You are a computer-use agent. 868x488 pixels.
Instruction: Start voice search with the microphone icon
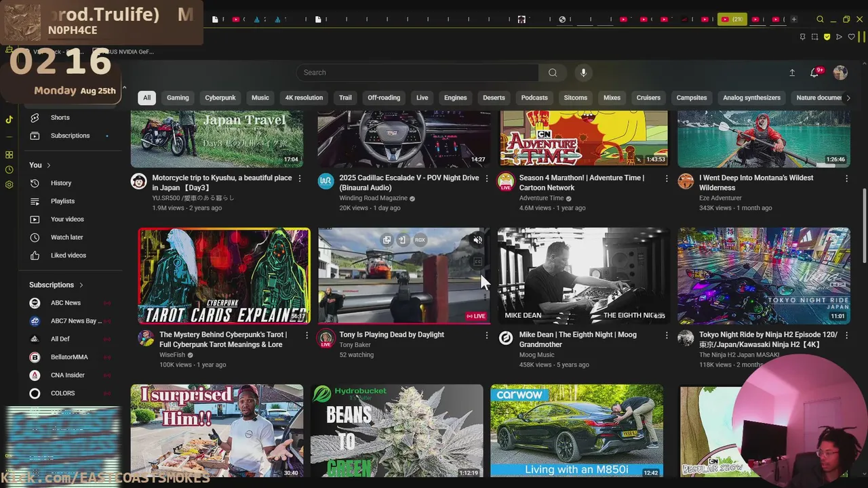pyautogui.click(x=583, y=73)
